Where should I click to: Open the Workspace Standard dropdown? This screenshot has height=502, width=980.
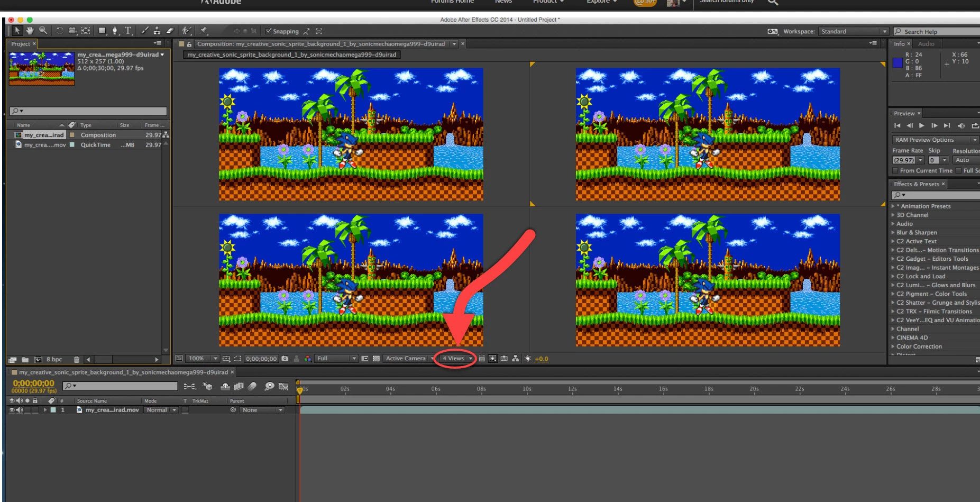pos(853,31)
